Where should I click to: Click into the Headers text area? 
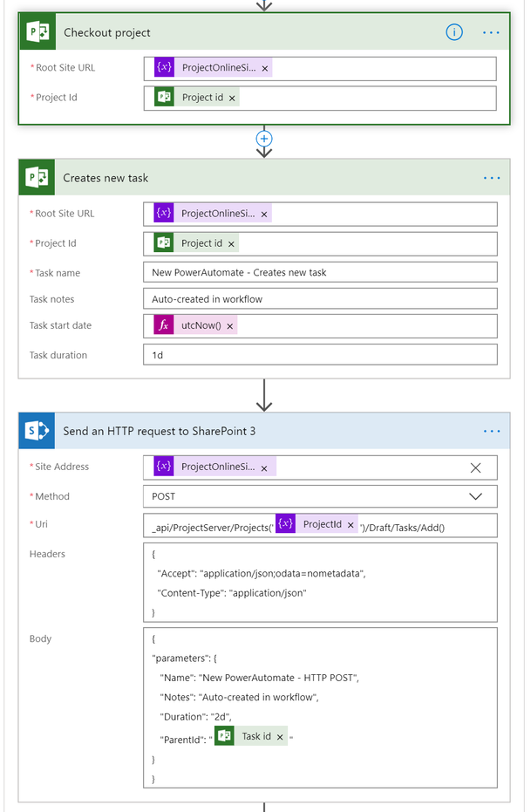click(x=320, y=583)
